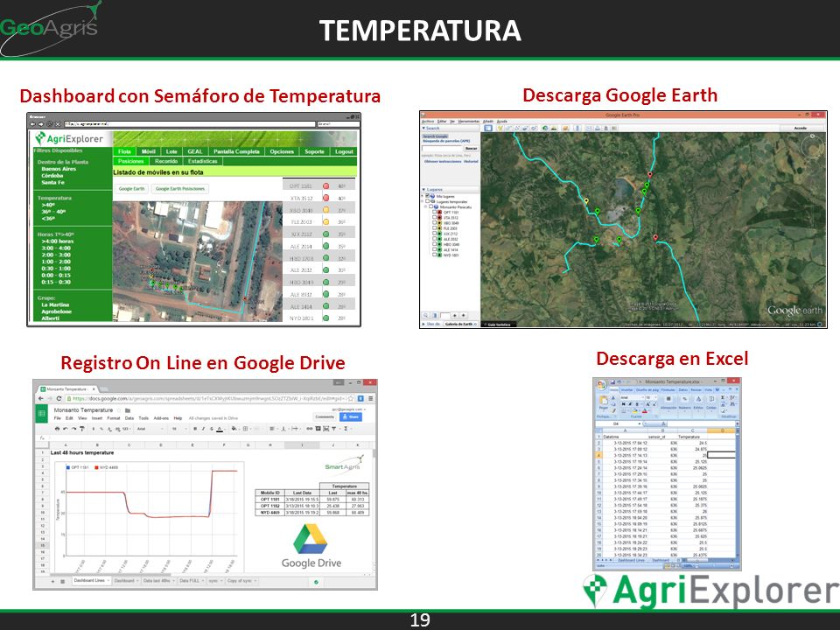This screenshot has width=840, height=630.
Task: Select the Lote menu tab
Action: pos(171,151)
